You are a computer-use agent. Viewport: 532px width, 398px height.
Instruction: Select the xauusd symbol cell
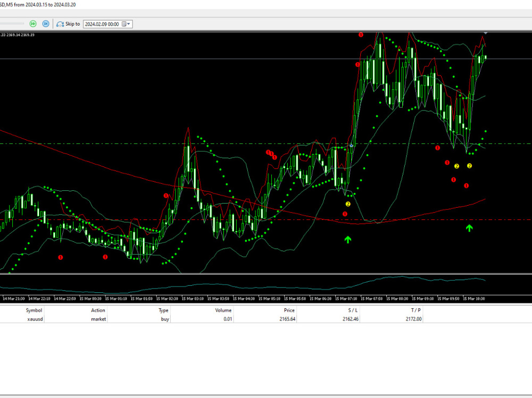35,319
